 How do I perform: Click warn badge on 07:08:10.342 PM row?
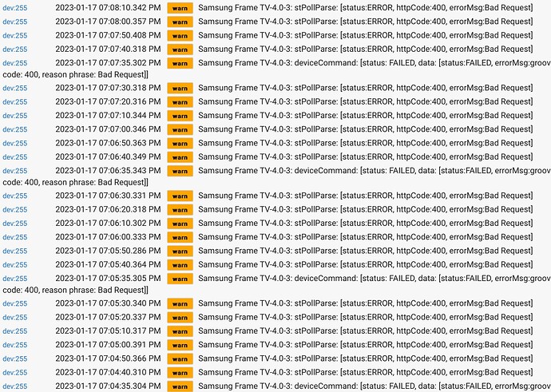click(180, 8)
